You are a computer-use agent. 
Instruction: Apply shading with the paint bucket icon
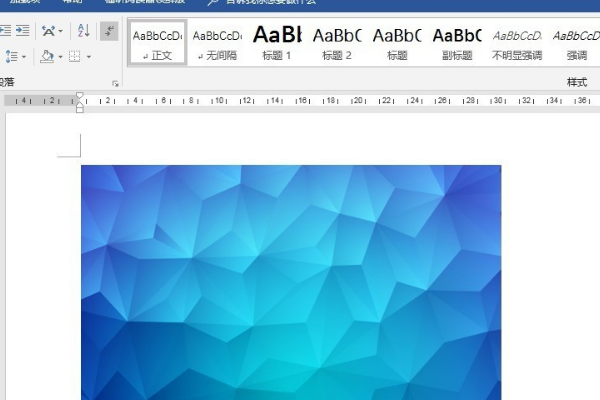point(47,57)
